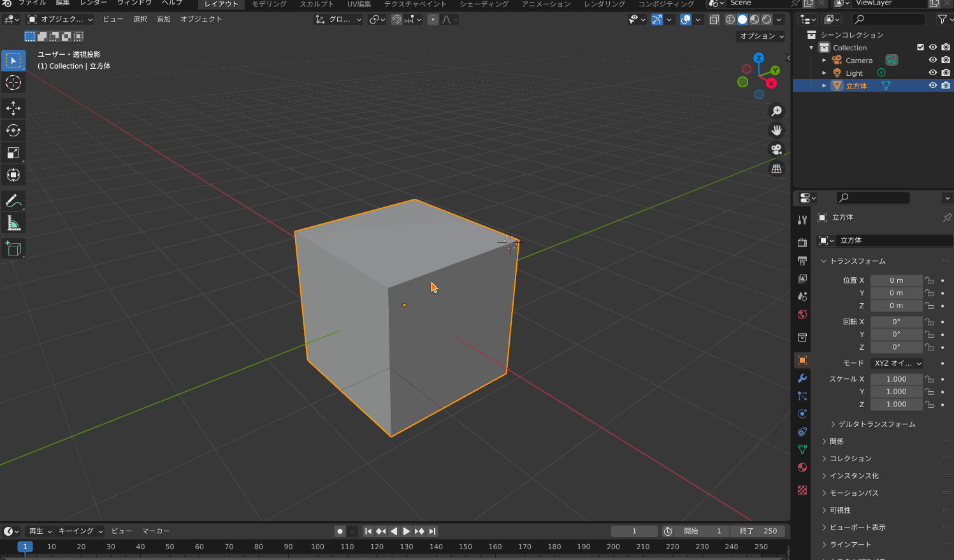954x560 pixels.
Task: Toggle visibility of the Light object
Action: tap(933, 73)
